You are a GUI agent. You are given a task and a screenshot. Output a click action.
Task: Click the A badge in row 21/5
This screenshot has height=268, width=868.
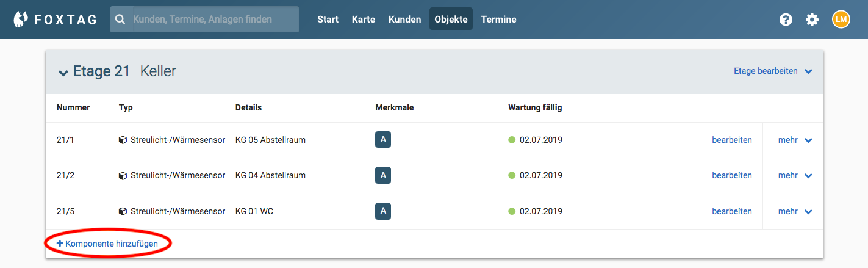coord(383,212)
